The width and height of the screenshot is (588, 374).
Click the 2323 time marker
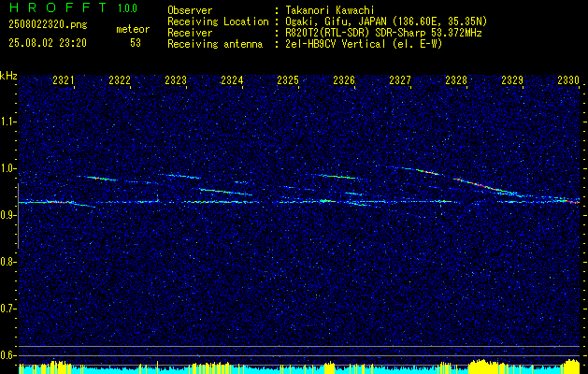(176, 79)
